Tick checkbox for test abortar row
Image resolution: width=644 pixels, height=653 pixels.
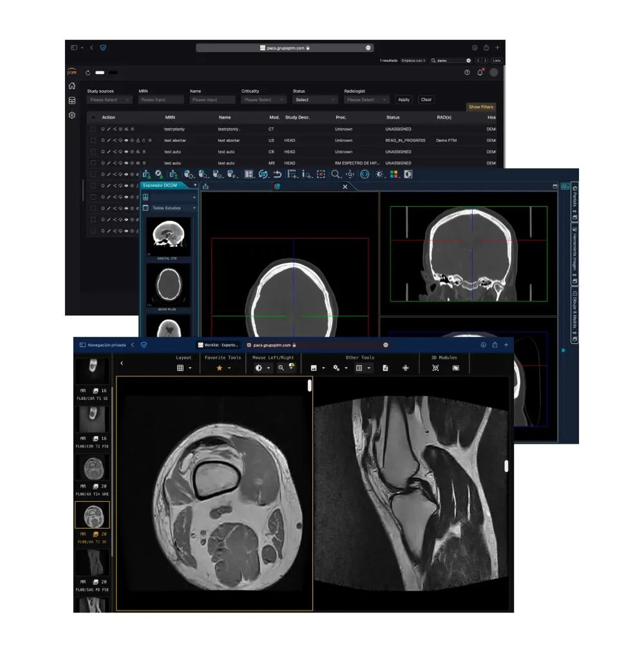click(x=93, y=140)
